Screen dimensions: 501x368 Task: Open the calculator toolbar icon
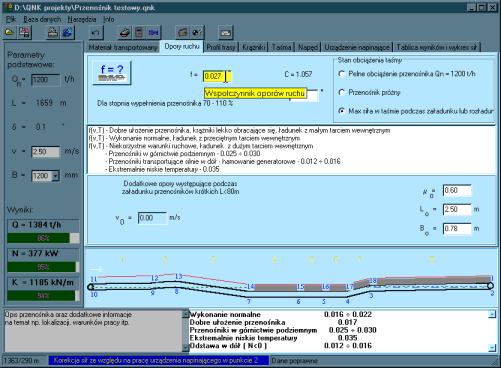[139, 33]
